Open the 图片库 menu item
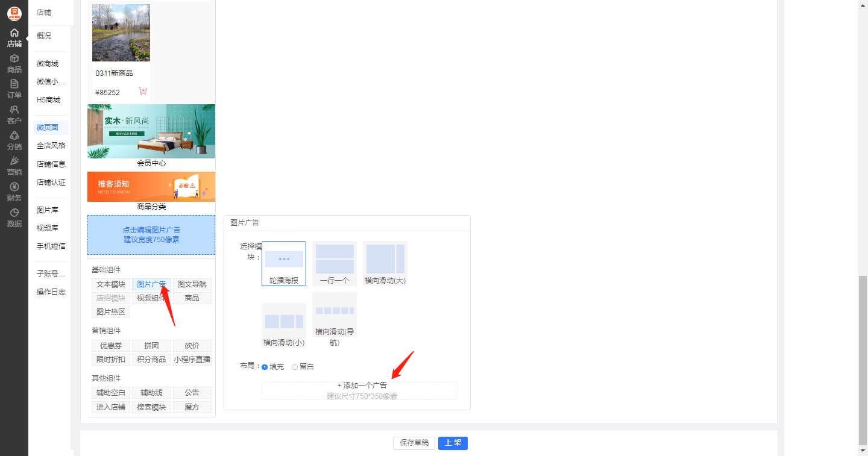 (47, 209)
